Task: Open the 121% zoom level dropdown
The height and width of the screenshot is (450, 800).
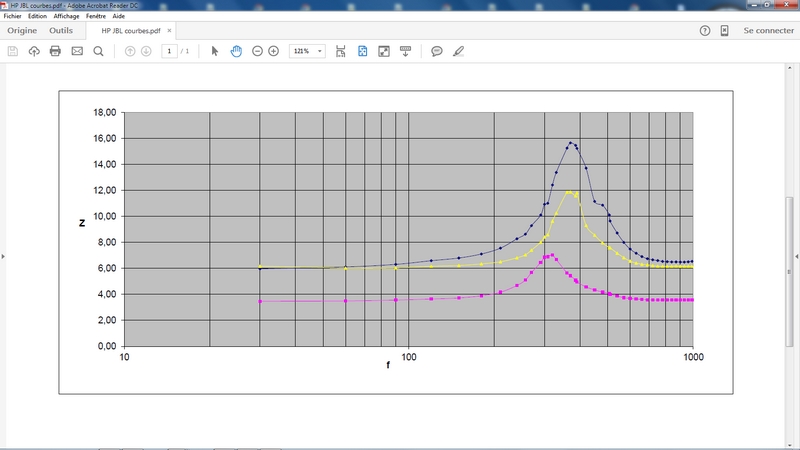Action: pos(307,51)
